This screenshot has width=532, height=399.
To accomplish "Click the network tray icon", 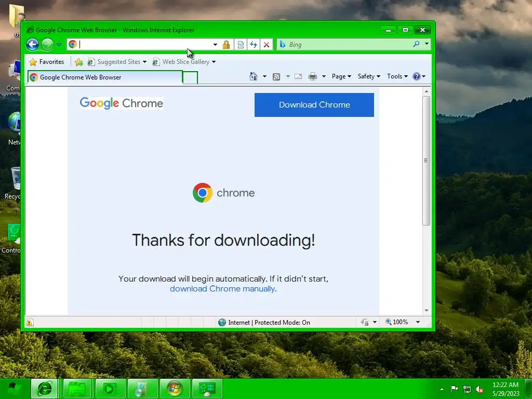I will (467, 389).
